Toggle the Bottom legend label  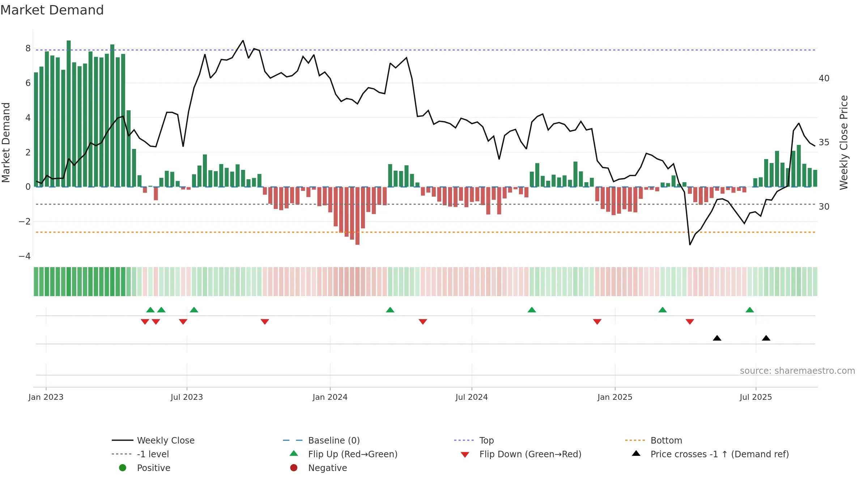(666, 440)
